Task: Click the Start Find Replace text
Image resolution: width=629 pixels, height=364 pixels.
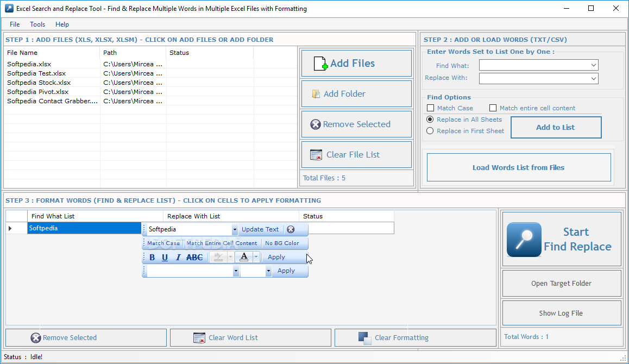Action: (577, 240)
